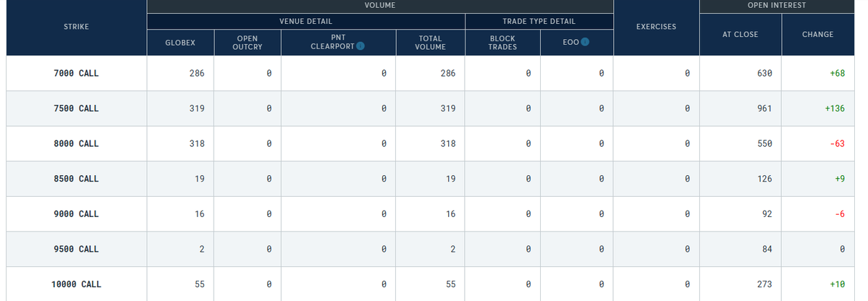Click the PNT Clearport info icon
Screen dimensions: 868x301
coord(361,46)
